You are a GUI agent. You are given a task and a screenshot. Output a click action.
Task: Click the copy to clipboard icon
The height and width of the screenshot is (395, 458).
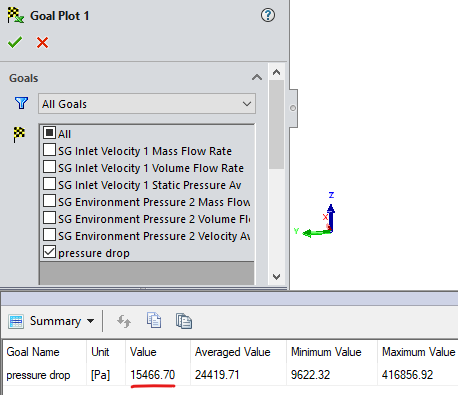(154, 321)
